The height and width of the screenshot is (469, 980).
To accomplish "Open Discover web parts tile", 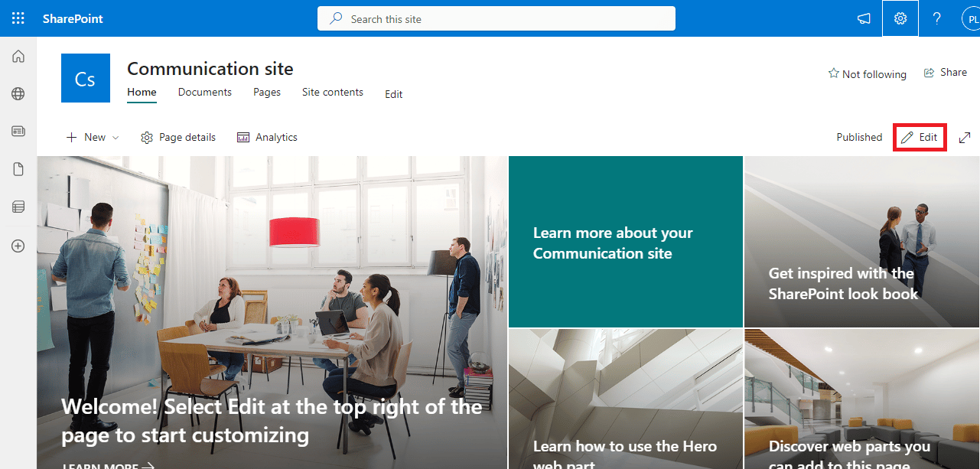I will pos(861,399).
